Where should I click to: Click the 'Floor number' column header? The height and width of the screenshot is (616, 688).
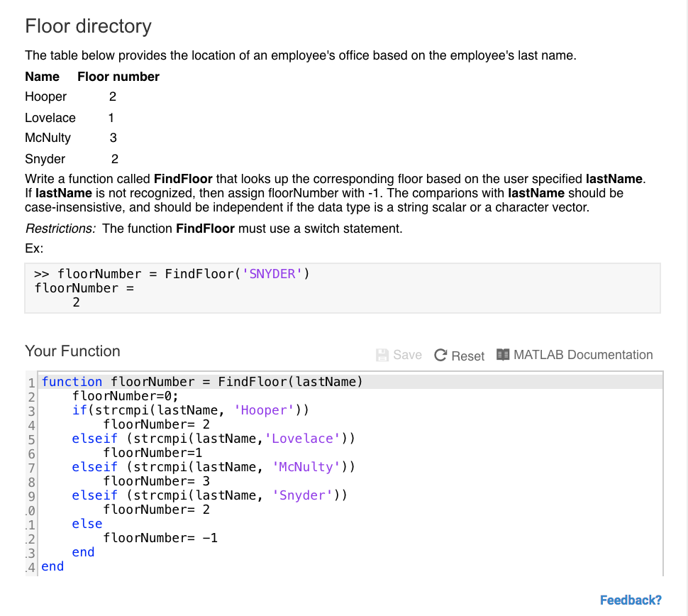(x=118, y=77)
